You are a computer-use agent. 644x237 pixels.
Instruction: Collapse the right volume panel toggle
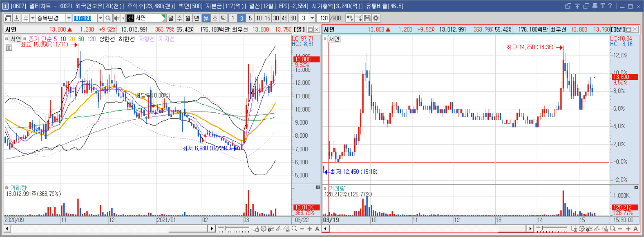[636, 188]
